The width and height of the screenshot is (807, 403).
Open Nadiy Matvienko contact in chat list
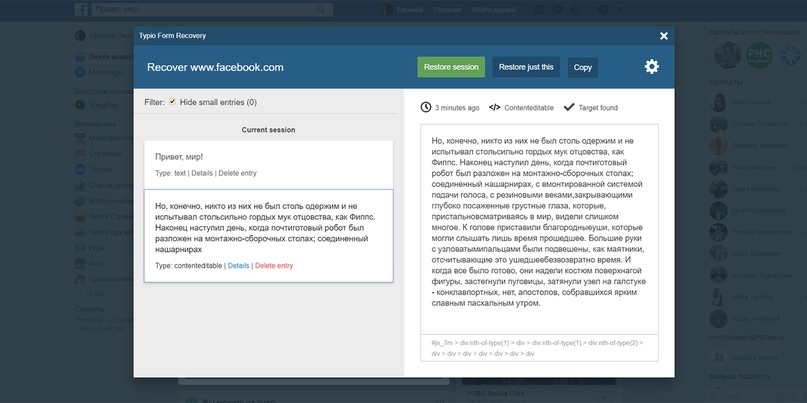(746, 254)
